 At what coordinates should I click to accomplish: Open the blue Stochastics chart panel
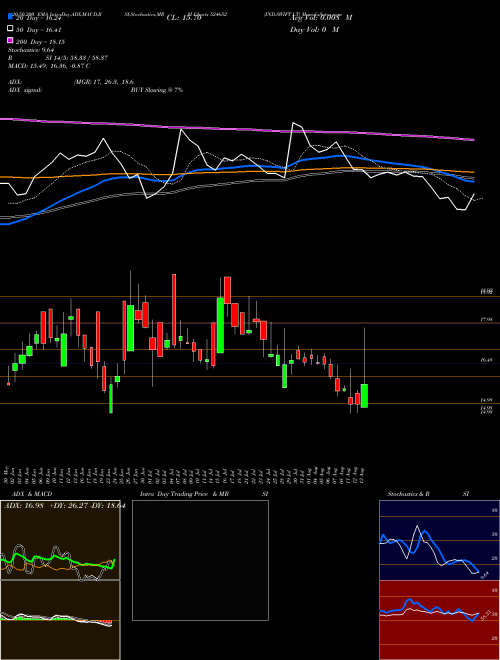(439, 540)
